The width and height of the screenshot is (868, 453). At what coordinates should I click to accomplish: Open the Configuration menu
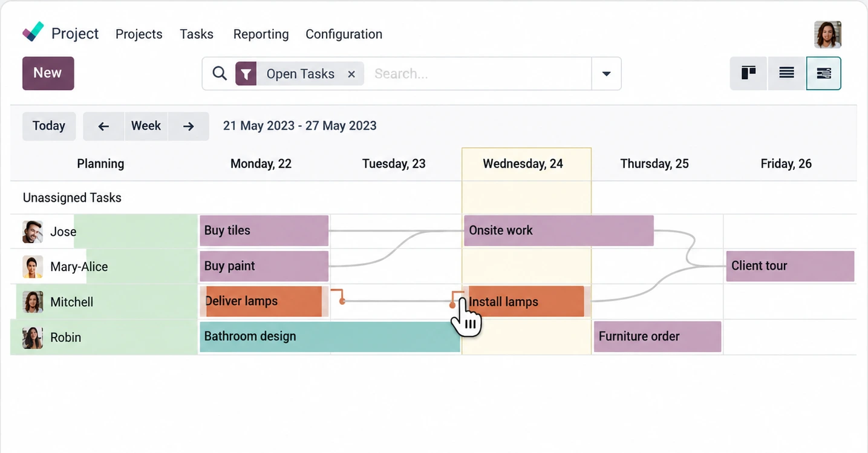point(344,34)
